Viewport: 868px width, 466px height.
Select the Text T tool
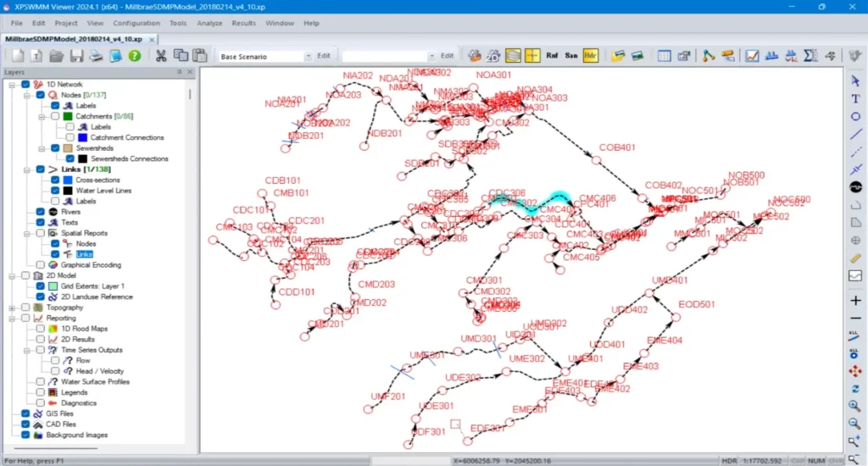[x=855, y=98]
